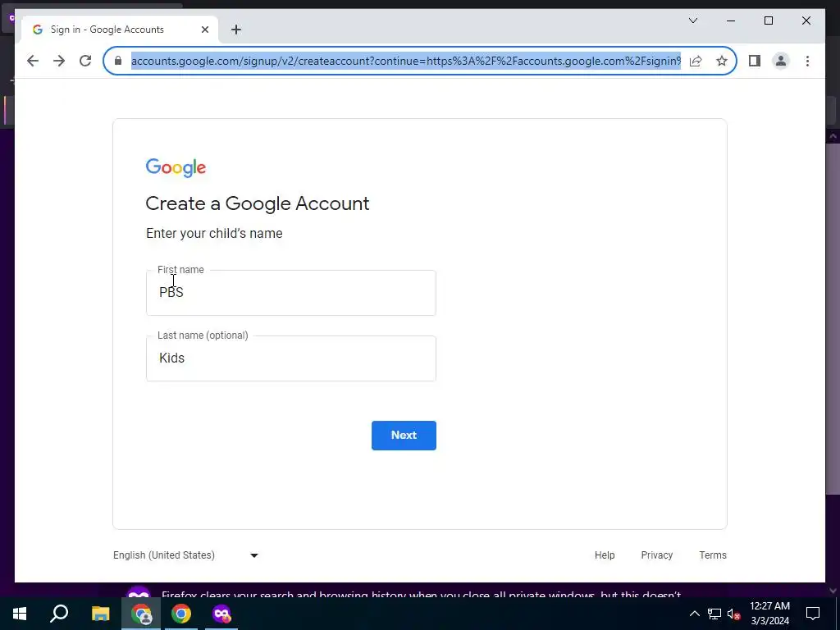The height and width of the screenshot is (630, 840).
Task: Reload the current page
Action: coord(85,61)
